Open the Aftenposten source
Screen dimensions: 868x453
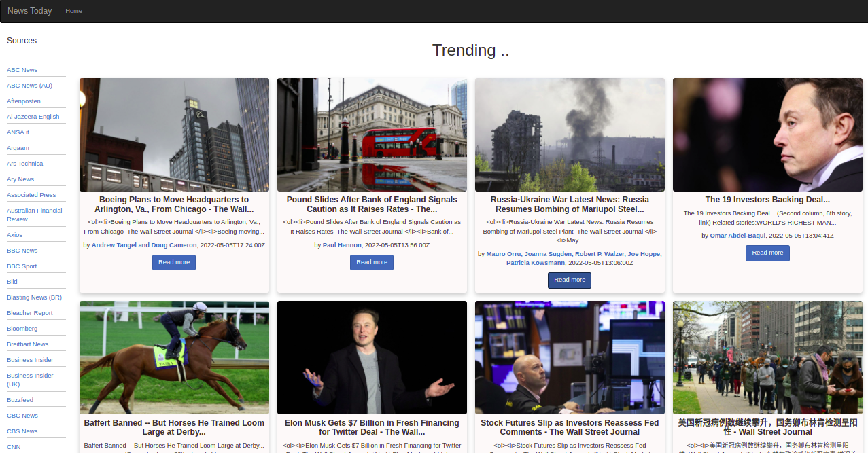[x=24, y=101]
